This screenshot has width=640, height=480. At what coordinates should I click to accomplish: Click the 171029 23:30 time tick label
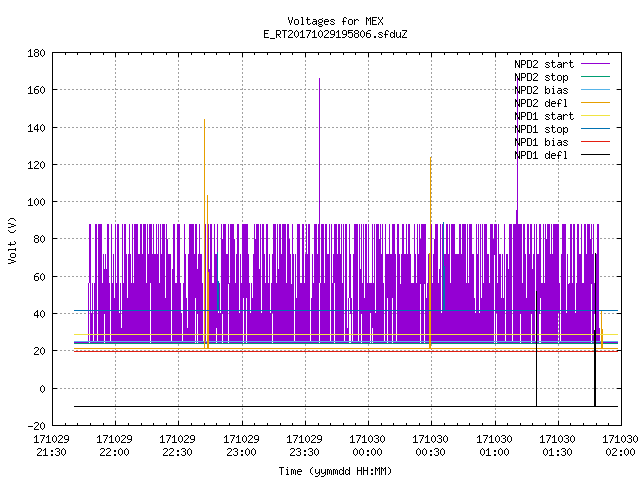pyautogui.click(x=304, y=446)
